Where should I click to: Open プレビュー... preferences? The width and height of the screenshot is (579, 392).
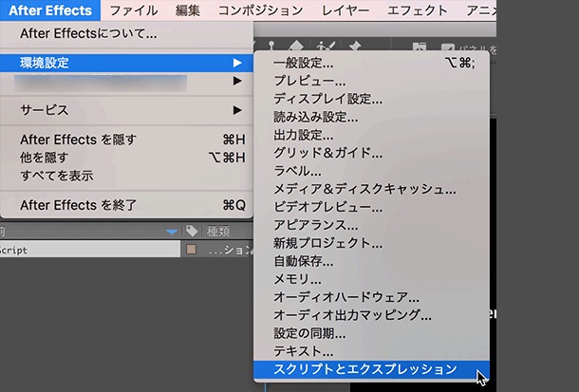pyautogui.click(x=371, y=81)
